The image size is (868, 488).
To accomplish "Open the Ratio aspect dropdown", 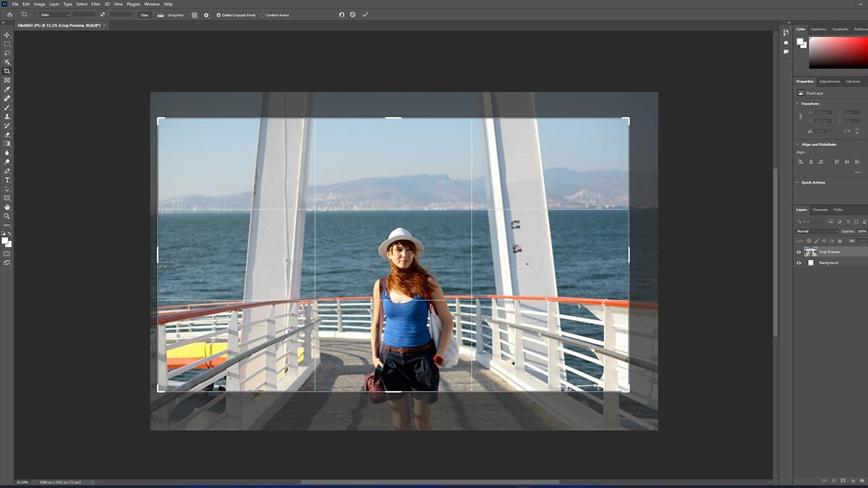I will (67, 14).
